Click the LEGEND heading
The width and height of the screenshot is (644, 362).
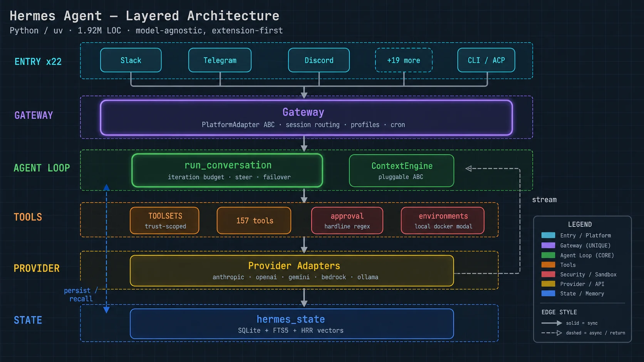(580, 224)
